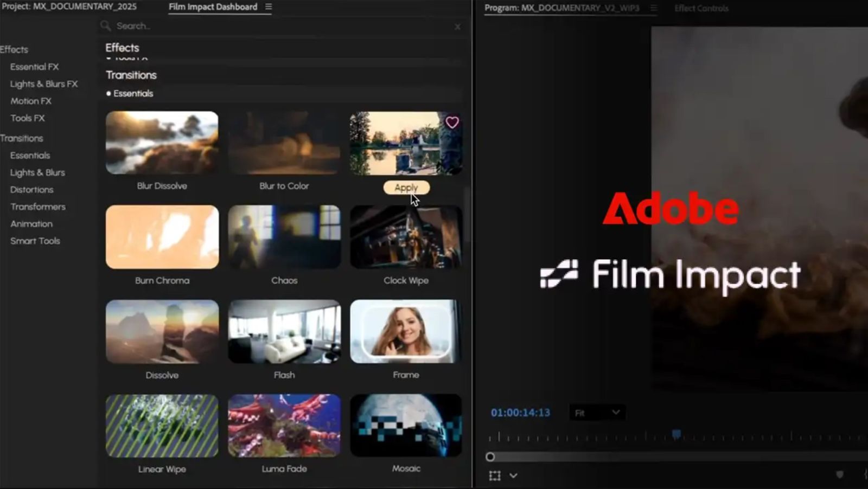Click the Mosaic label
Screen dimensions: 868x489
[x=406, y=468]
